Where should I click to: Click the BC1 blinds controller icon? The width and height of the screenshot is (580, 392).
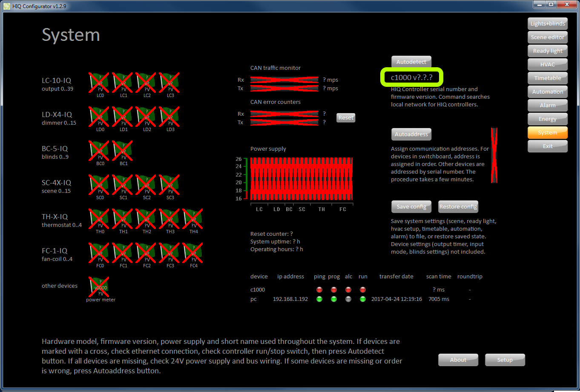tap(122, 150)
